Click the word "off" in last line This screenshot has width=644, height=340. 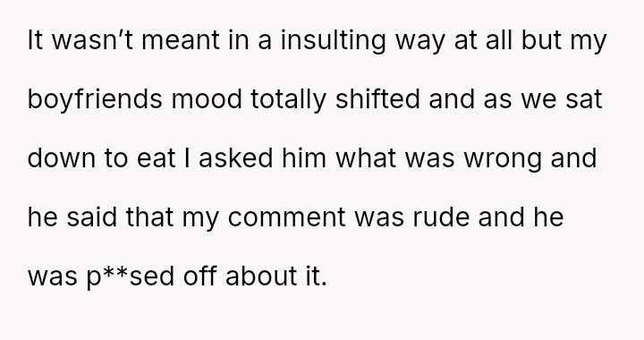click(199, 276)
